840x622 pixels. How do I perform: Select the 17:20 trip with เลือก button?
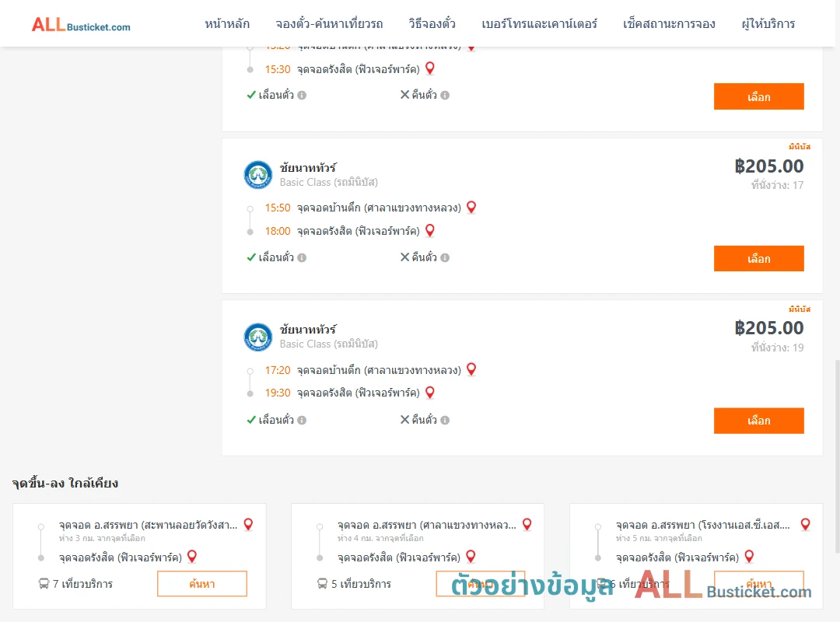pyautogui.click(x=758, y=421)
